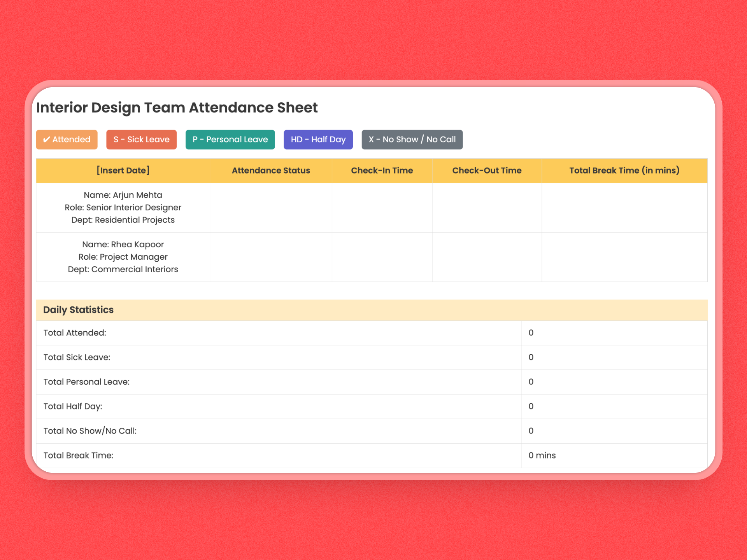Click Dept: Commercial Interiors text
Screen dimensions: 747x560
click(123, 269)
